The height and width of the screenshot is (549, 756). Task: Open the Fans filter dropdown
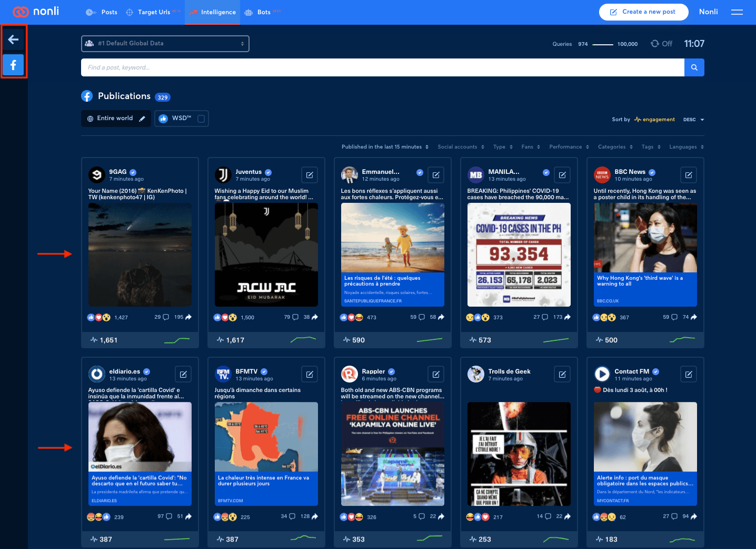click(531, 147)
